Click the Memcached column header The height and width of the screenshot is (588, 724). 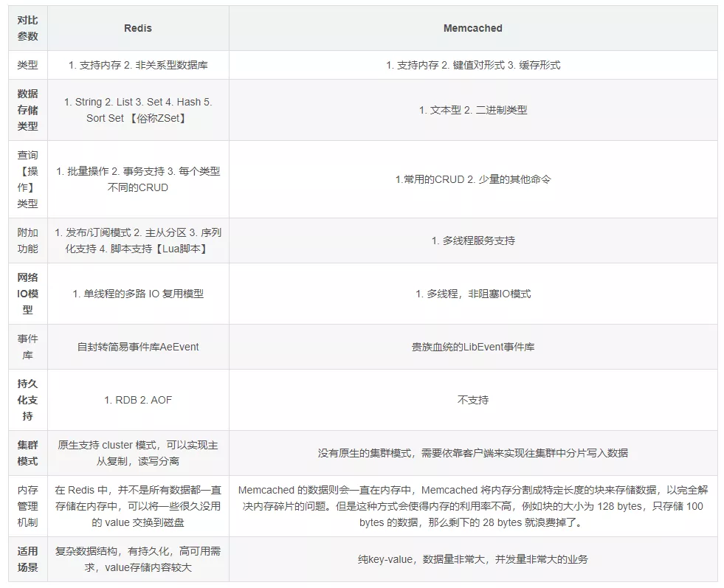point(473,28)
